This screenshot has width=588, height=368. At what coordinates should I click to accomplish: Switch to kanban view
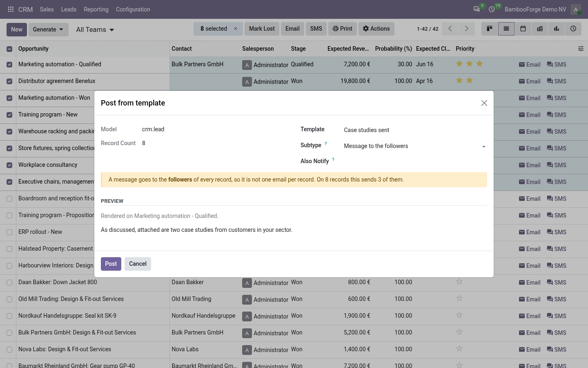coord(490,29)
